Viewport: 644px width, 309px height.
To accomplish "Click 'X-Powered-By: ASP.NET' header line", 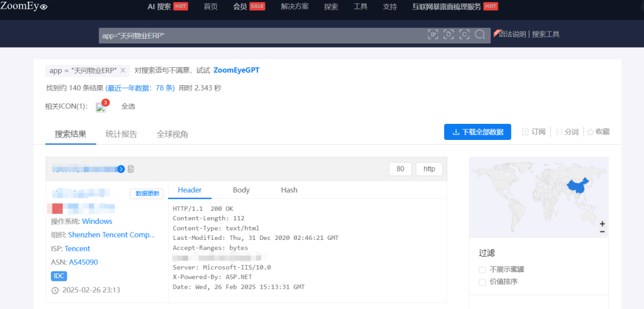I will (x=213, y=277).
